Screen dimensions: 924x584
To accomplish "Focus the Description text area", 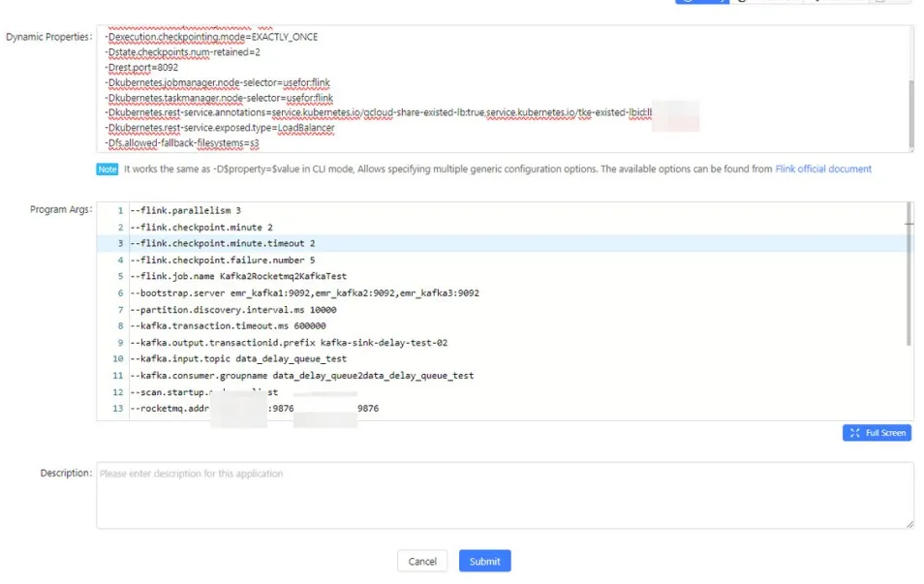I will tap(504, 495).
